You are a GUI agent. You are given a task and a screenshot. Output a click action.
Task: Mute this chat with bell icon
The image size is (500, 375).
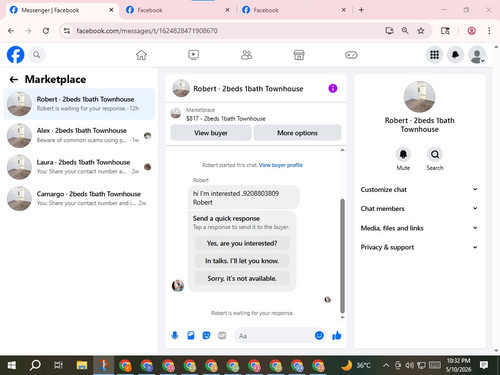[403, 154]
